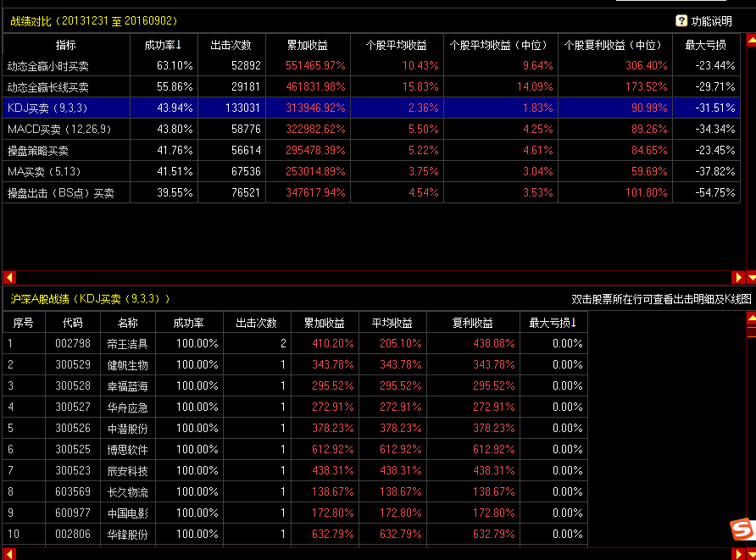Click the upper horizontal scrollbar track
756x560 pixels.
(373, 277)
